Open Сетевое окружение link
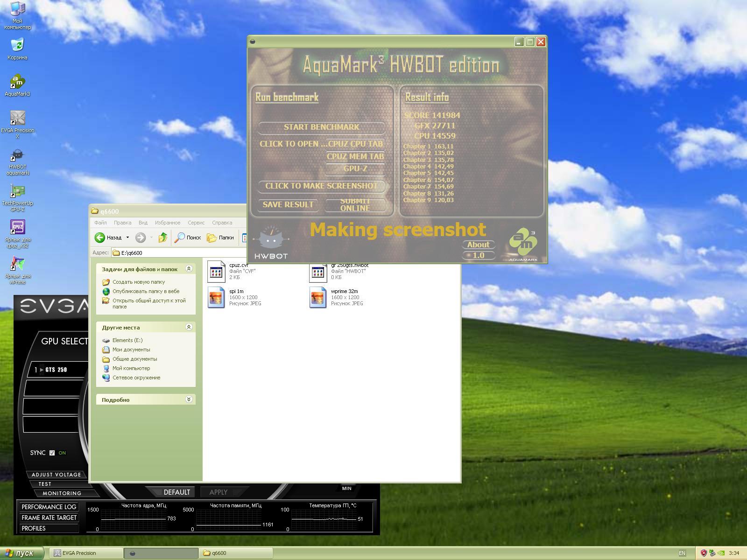The image size is (747, 560). tap(136, 378)
